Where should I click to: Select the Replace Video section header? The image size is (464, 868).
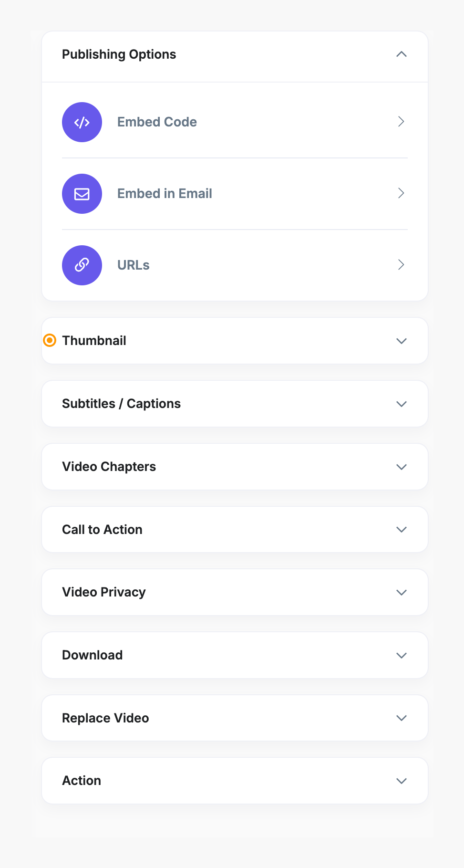[105, 718]
